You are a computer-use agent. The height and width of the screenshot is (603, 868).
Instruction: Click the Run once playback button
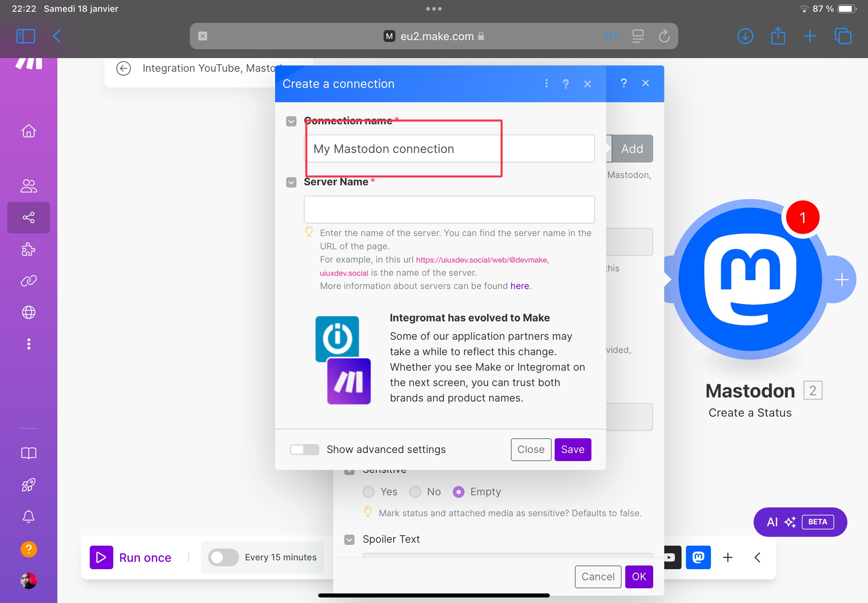[102, 557]
